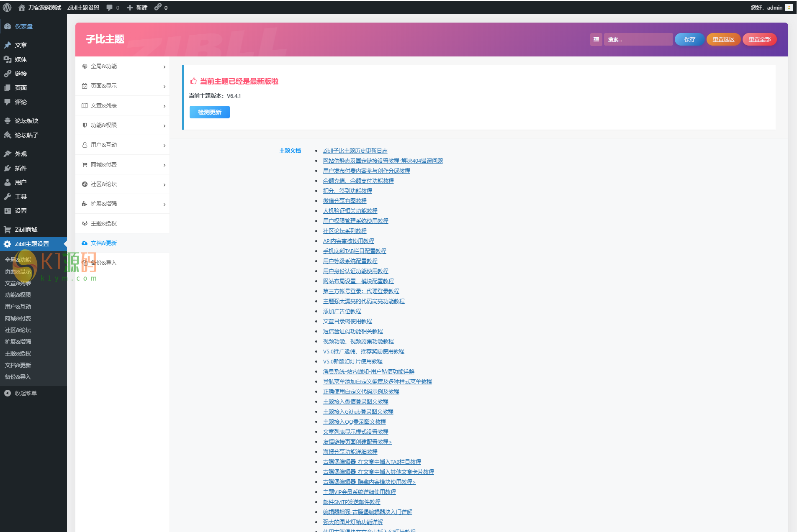Open Zibll子比主题历史更新日志 link
Image resolution: width=797 pixels, height=532 pixels.
355,151
